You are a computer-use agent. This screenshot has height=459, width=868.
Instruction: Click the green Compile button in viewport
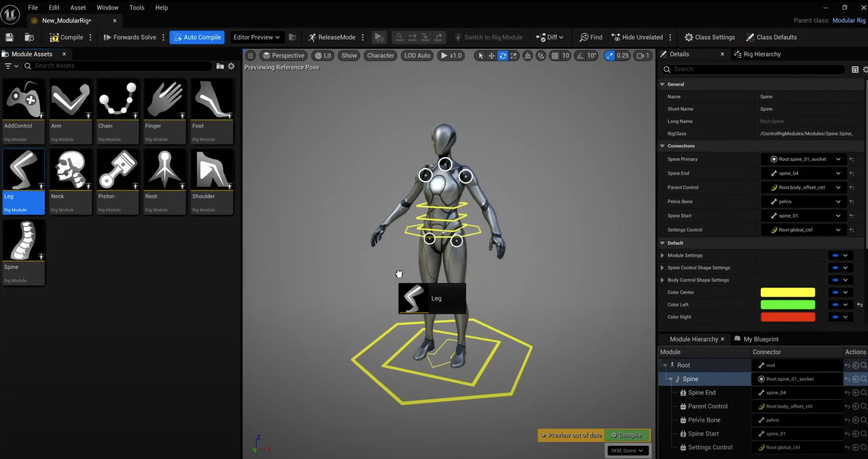pos(627,435)
